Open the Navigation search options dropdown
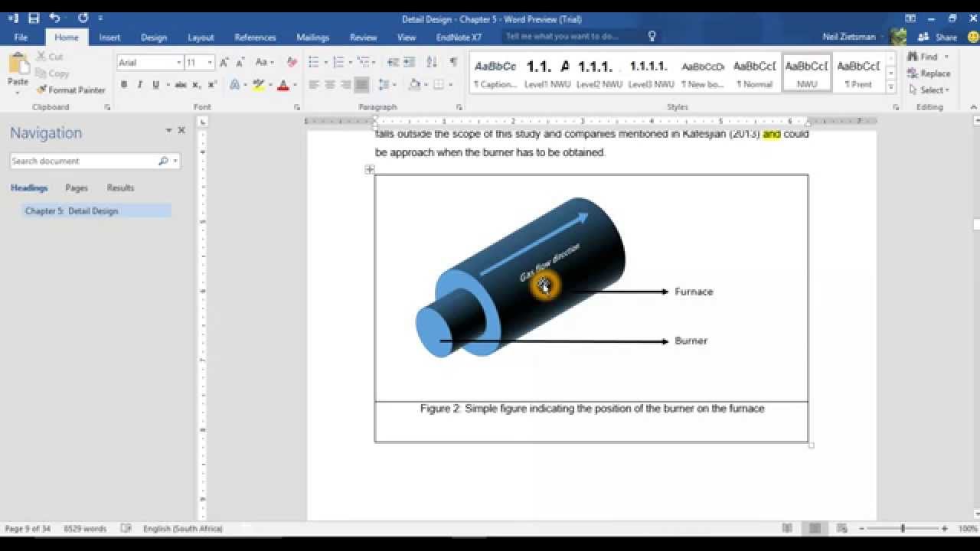Viewport: 980px width, 551px height. pos(176,161)
